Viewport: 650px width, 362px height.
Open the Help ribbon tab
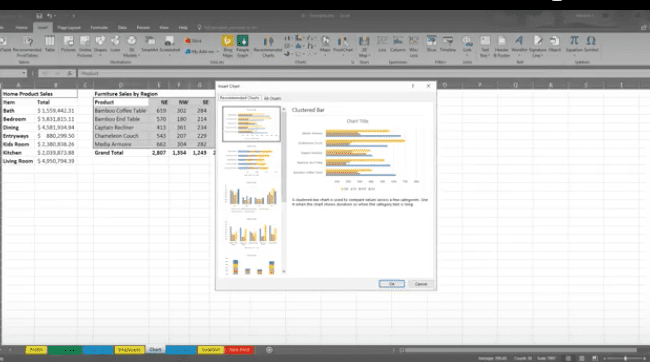(183, 28)
